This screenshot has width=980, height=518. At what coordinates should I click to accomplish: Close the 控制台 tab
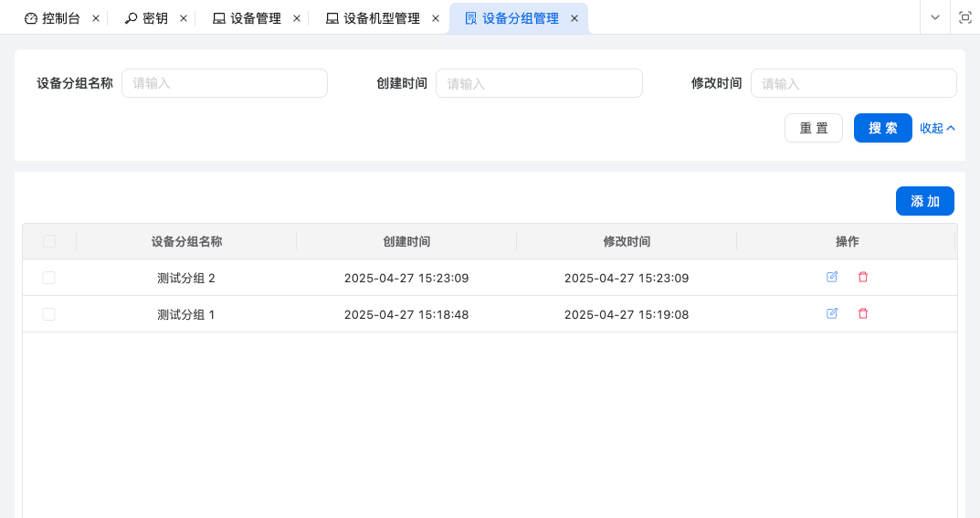point(96,18)
